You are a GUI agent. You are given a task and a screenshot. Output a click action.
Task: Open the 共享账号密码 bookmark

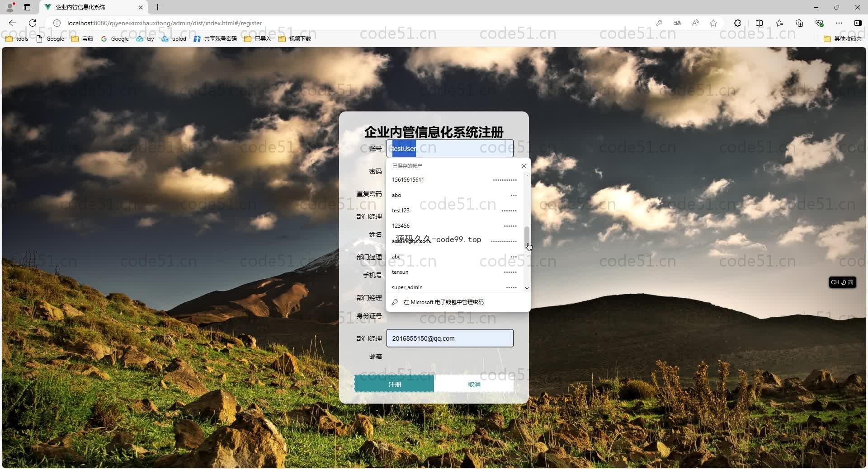(x=215, y=39)
